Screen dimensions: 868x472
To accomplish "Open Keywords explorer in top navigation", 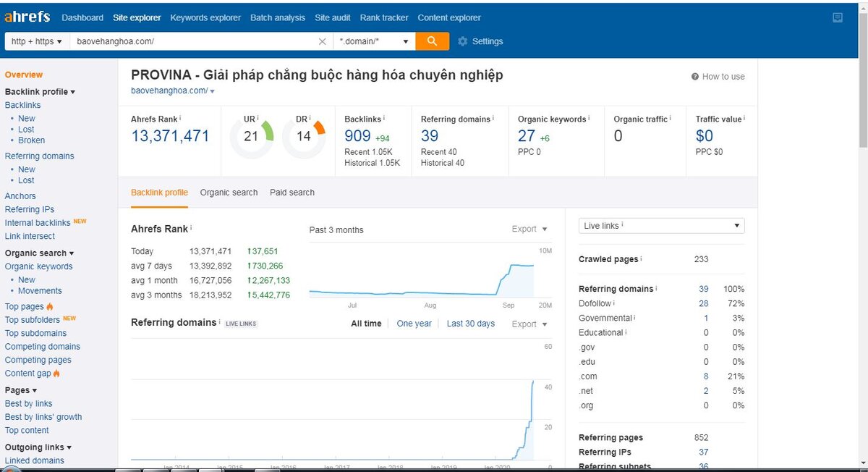I will click(205, 17).
